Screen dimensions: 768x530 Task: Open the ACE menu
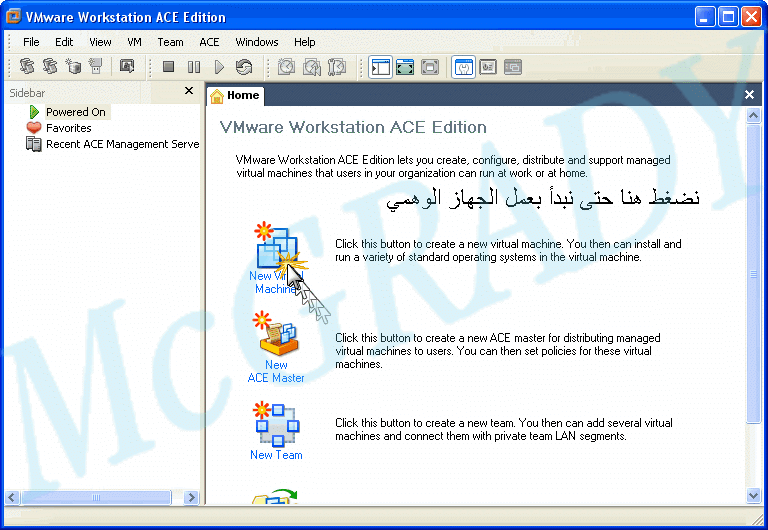pyautogui.click(x=209, y=42)
